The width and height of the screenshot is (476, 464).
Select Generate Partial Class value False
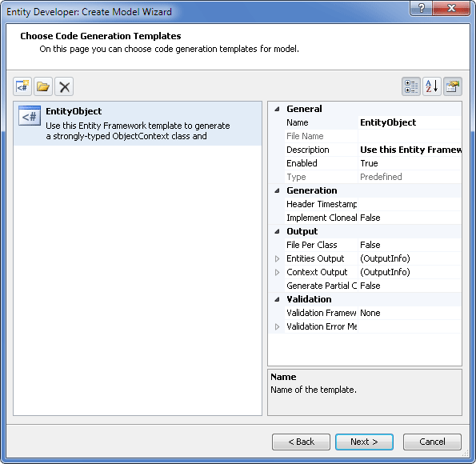[x=410, y=286]
